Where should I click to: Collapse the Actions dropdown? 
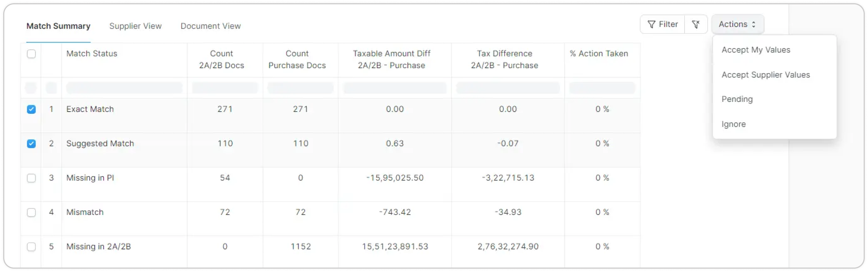click(x=737, y=24)
